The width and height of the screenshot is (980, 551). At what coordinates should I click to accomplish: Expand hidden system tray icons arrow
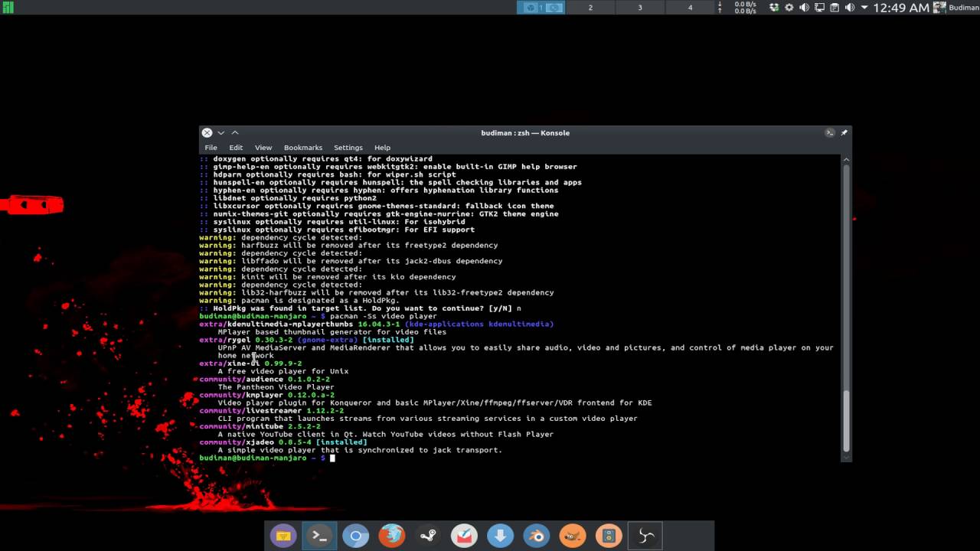pos(864,8)
